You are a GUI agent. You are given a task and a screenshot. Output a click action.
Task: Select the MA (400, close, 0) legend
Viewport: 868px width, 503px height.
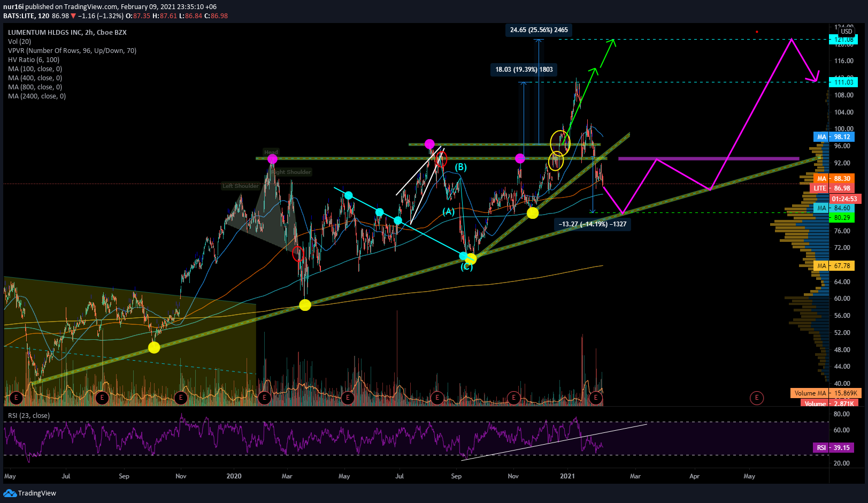(x=35, y=78)
